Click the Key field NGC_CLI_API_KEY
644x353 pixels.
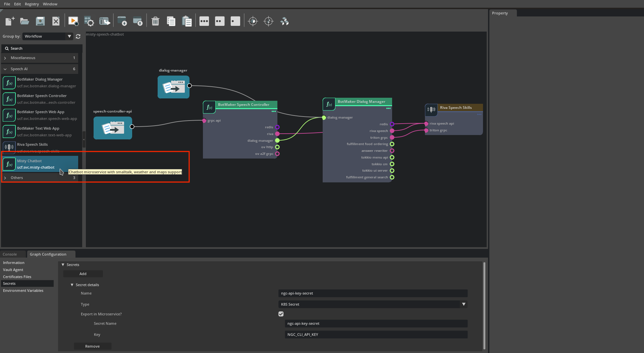(376, 335)
